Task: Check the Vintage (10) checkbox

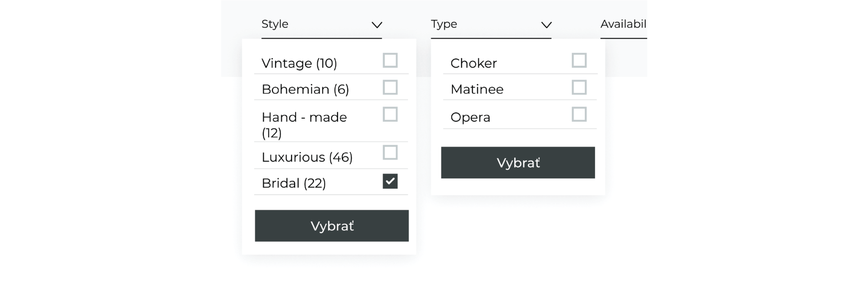Action: click(390, 61)
